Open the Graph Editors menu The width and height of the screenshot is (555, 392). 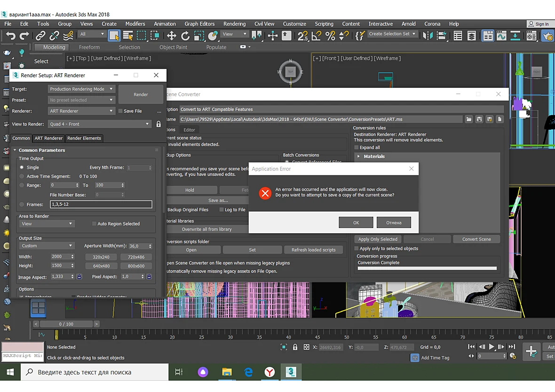click(199, 24)
